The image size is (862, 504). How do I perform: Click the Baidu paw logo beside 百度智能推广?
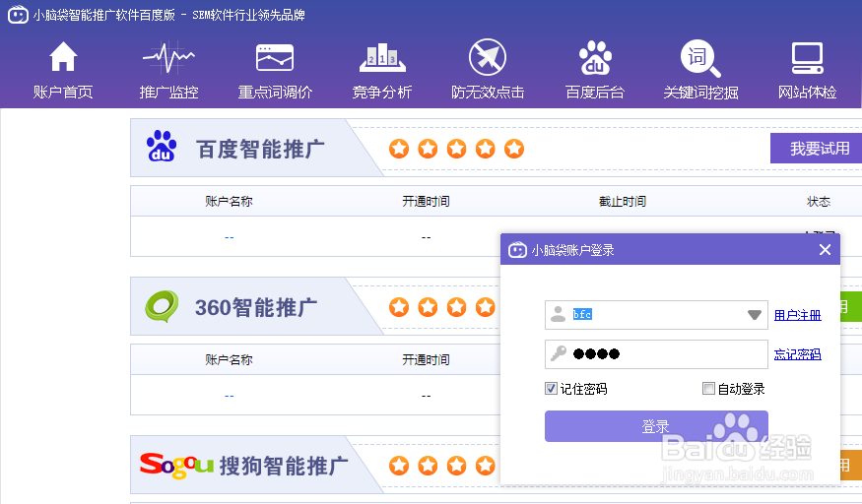(162, 146)
